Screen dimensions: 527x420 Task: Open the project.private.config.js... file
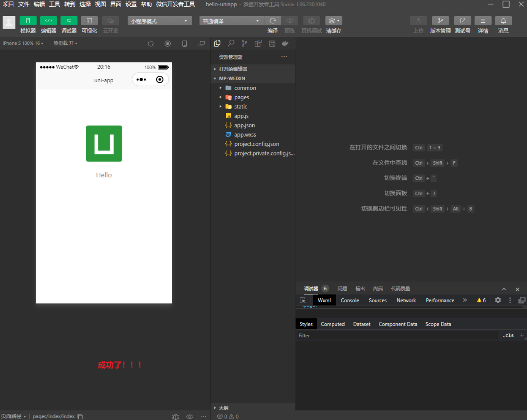coord(253,154)
